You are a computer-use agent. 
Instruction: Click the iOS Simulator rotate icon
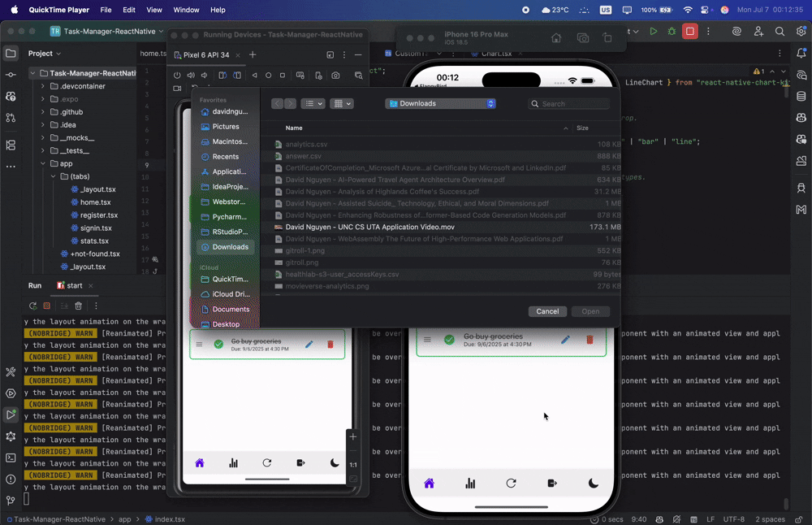607,38
